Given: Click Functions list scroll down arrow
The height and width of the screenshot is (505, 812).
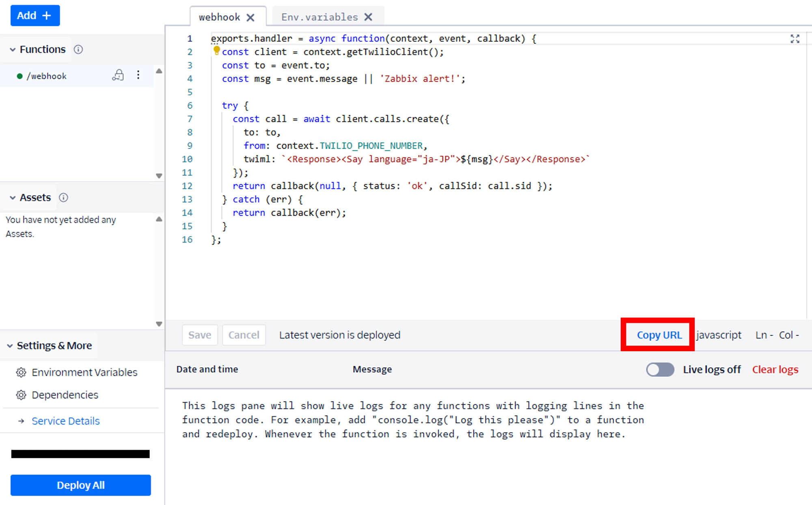Looking at the screenshot, I should [x=159, y=176].
